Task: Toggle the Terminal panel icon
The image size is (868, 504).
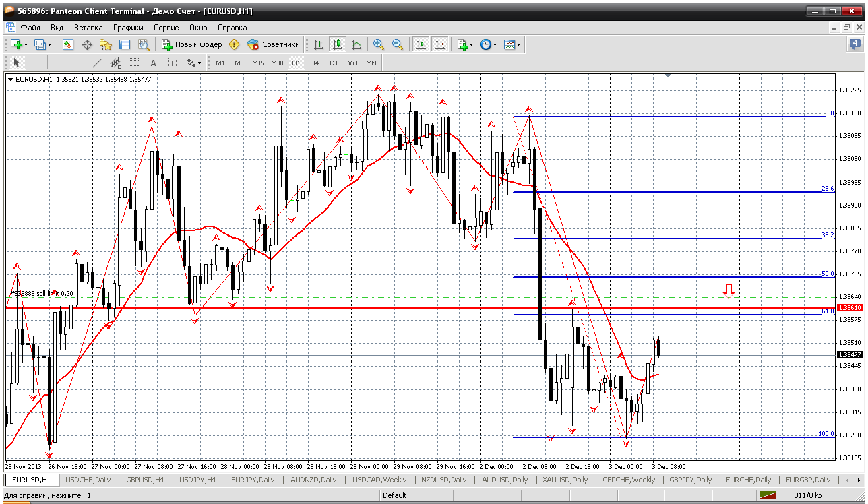Action: 125,44
